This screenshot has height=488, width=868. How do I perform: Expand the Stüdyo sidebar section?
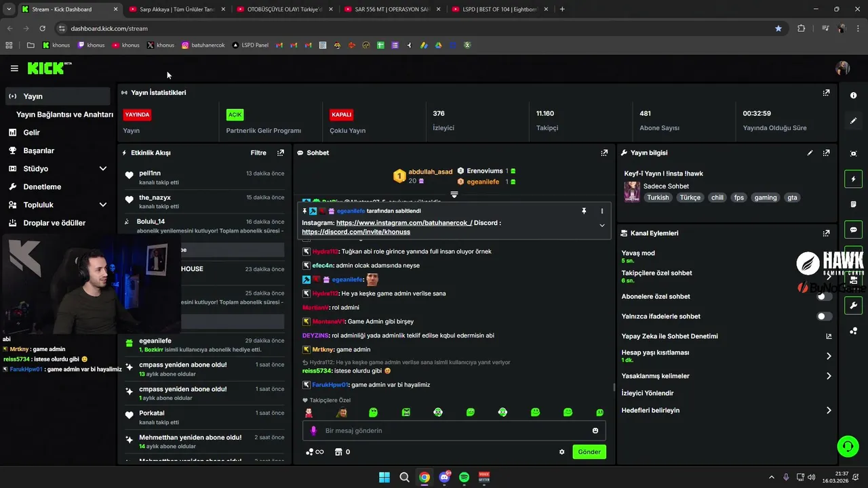[x=103, y=169]
